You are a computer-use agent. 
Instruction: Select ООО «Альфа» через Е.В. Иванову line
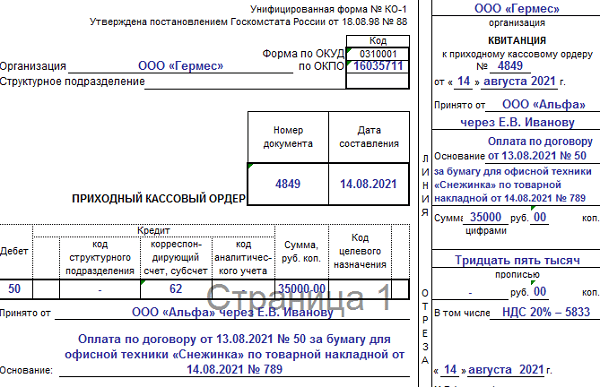233,312
